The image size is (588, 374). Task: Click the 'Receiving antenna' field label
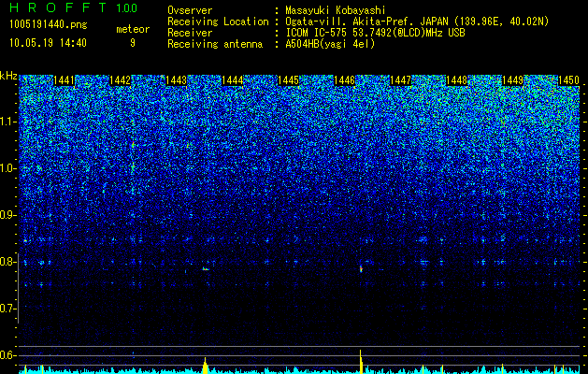pos(215,44)
